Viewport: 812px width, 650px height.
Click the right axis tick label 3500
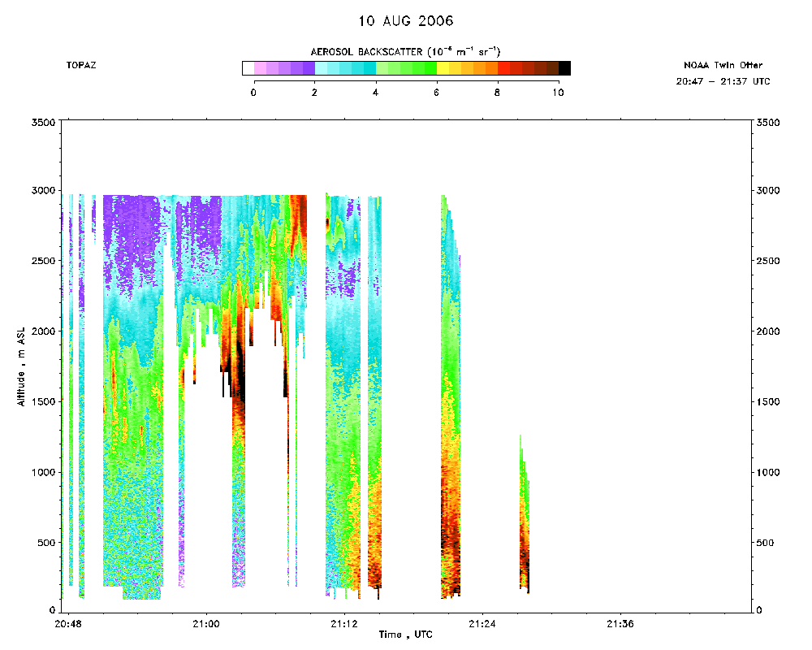[768, 123]
